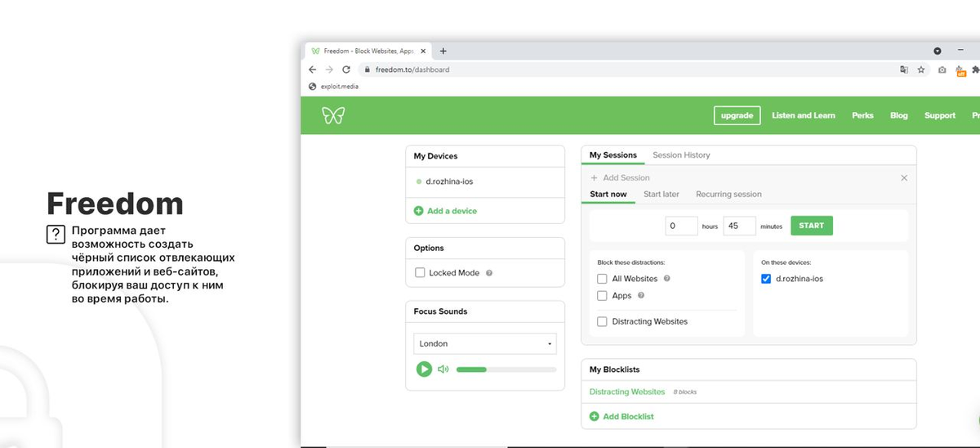Open the Support header link
The width and height of the screenshot is (980, 448).
point(940,115)
